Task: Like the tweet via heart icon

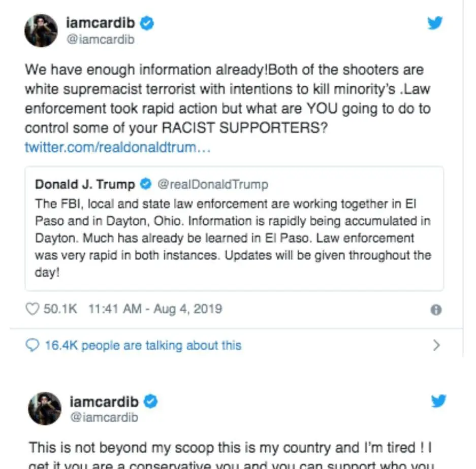Action: pos(32,309)
